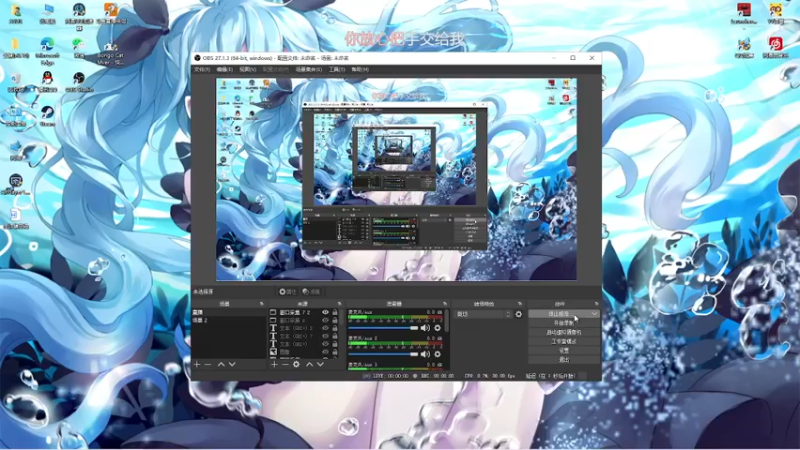800x450 pixels.
Task: Toggle visibility eye of the second window capture source
Action: [x=325, y=320]
